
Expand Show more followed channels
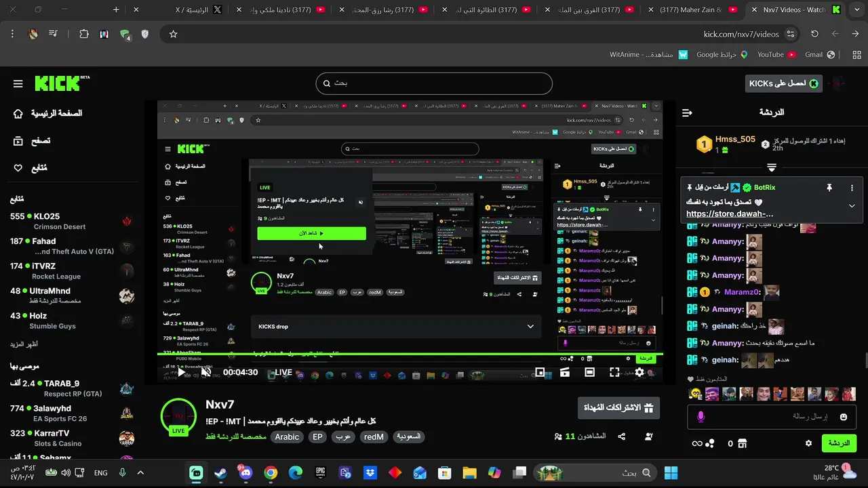pos(24,344)
